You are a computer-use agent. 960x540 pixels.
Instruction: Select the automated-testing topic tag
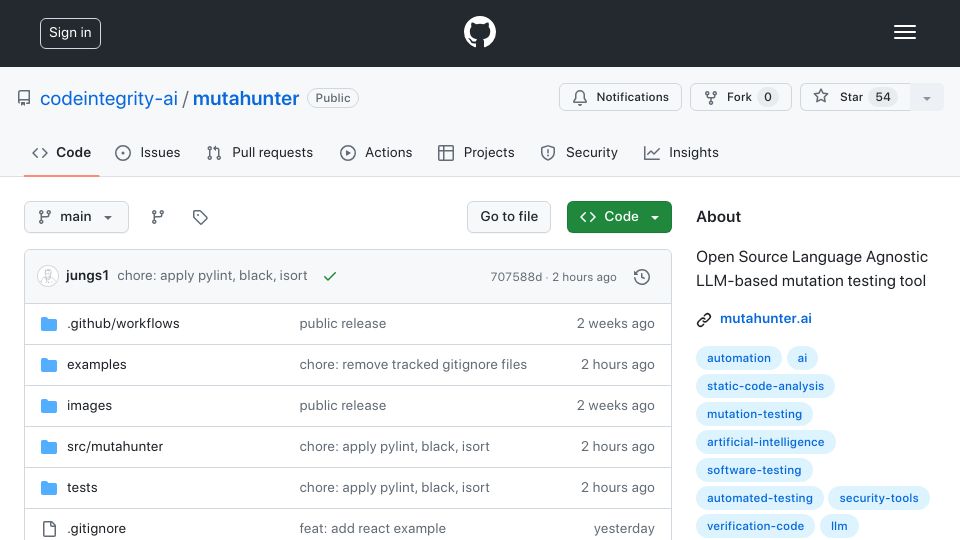coord(760,498)
